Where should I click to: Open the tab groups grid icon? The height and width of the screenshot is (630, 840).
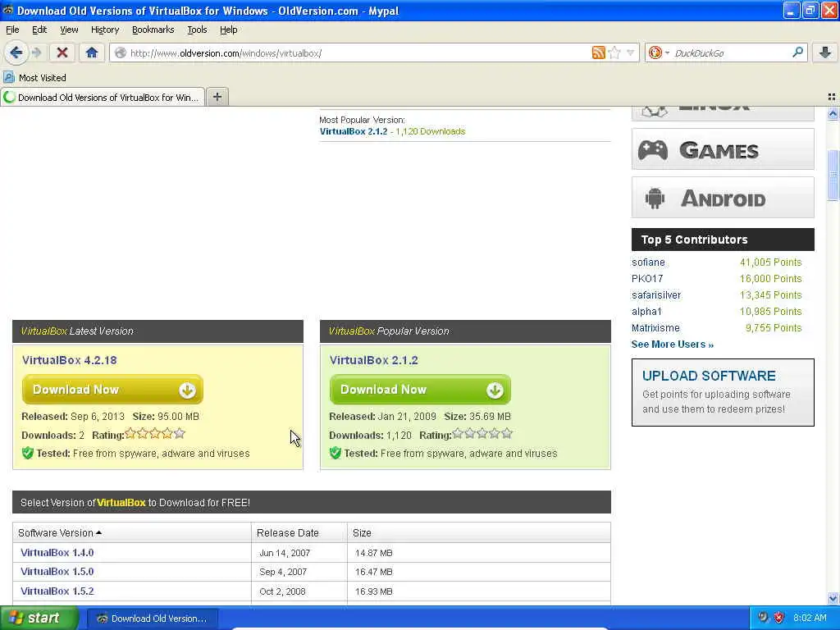click(x=832, y=97)
